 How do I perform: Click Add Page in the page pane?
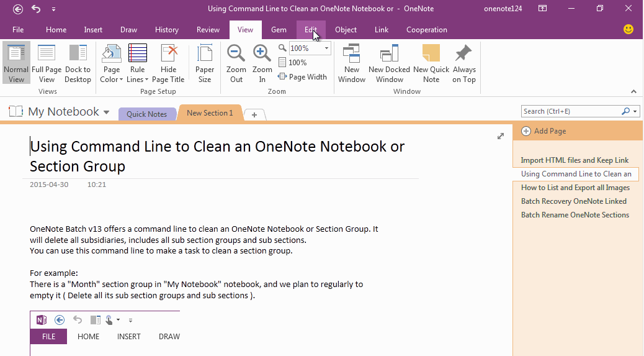[543, 131]
